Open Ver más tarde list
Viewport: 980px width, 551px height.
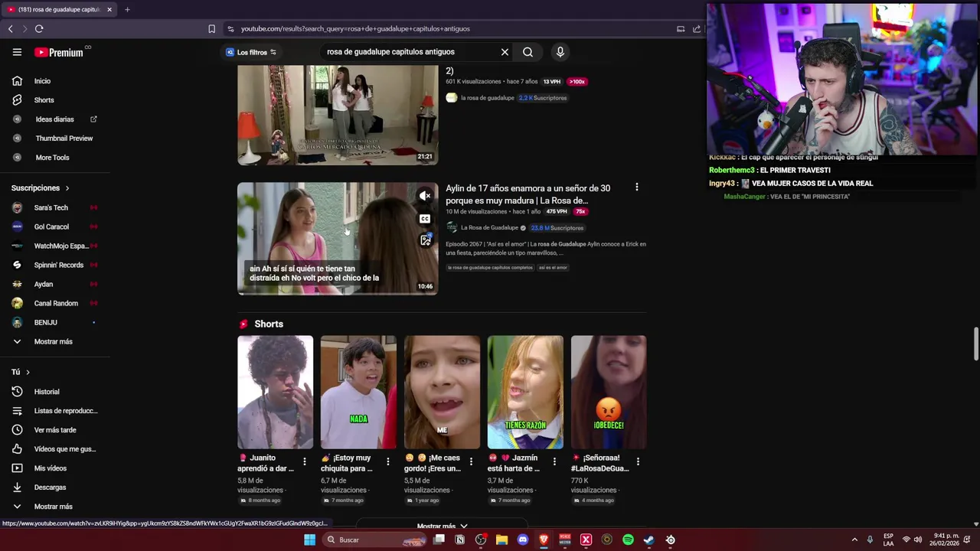[x=55, y=430]
